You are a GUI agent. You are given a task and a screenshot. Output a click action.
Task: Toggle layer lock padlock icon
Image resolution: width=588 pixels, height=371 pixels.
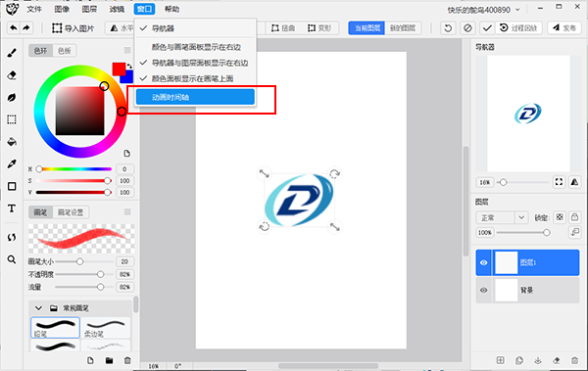tap(574, 217)
